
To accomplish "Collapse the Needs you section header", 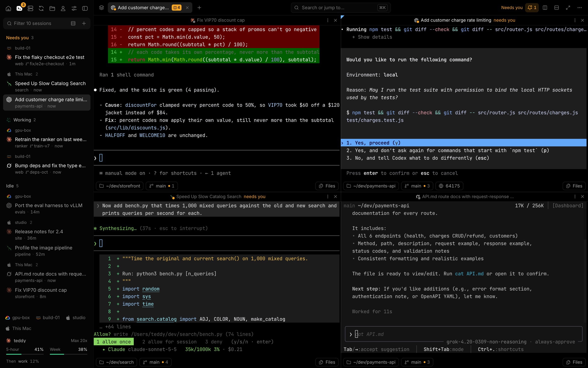I will coord(20,38).
